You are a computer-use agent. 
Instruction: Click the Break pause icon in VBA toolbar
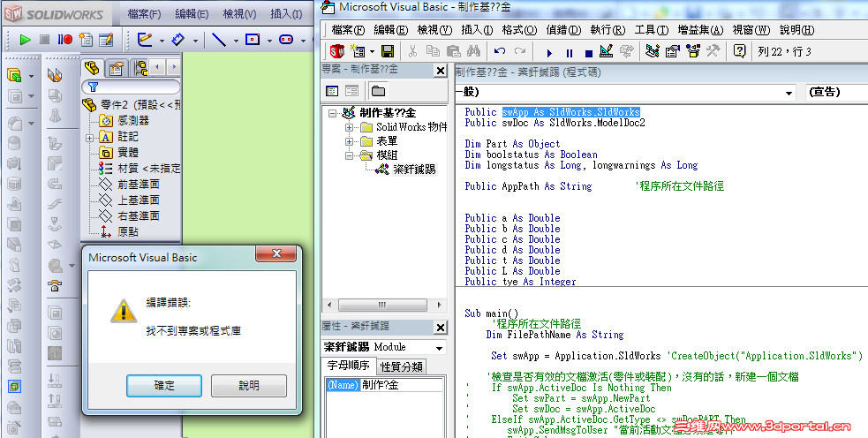point(569,53)
